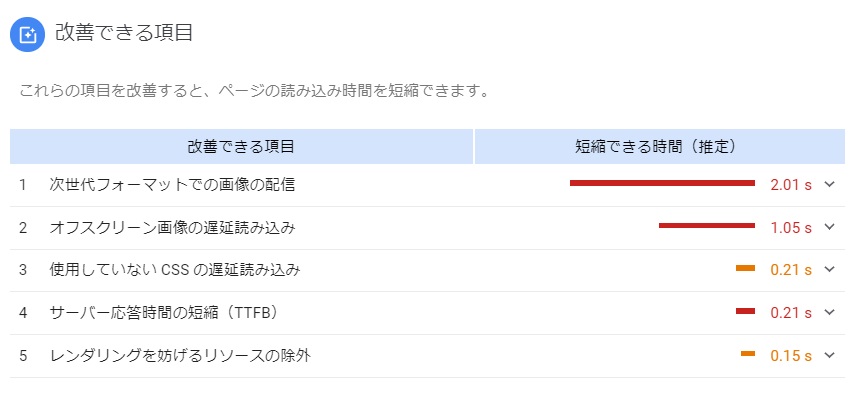The width and height of the screenshot is (850, 394).
Task: Click the small red bar in TTFB row
Action: coord(745,311)
